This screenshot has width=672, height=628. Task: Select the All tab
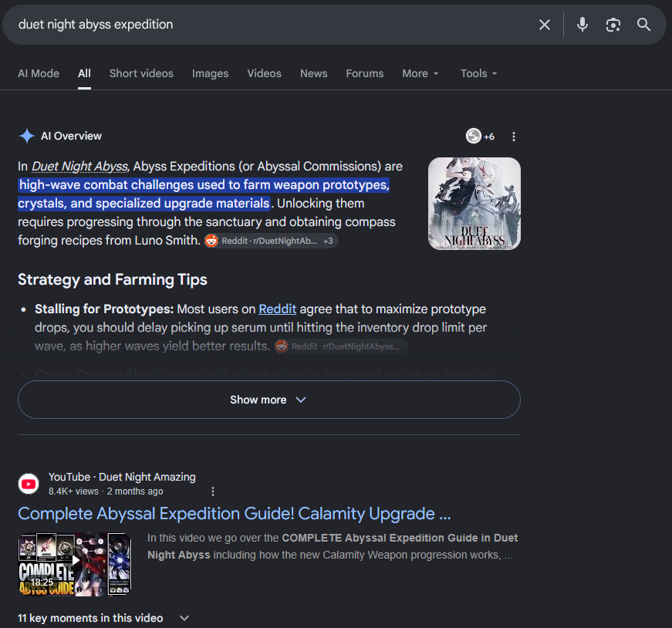coord(84,73)
